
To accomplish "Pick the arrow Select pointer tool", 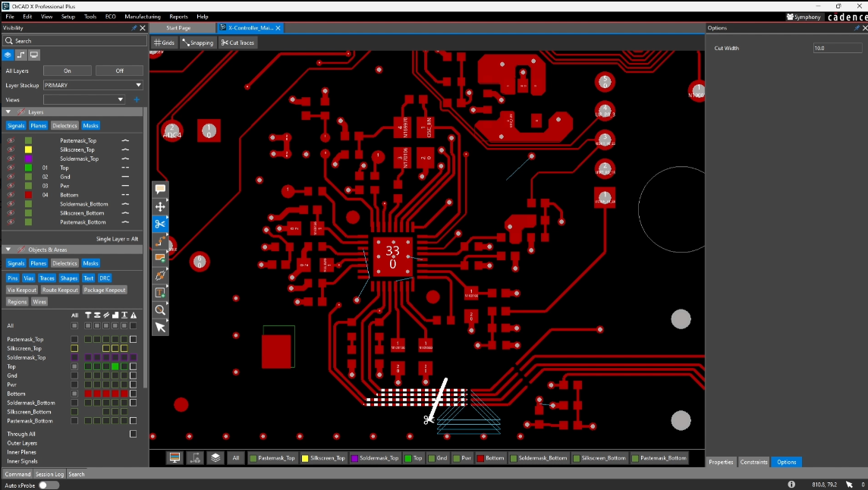I will point(160,327).
